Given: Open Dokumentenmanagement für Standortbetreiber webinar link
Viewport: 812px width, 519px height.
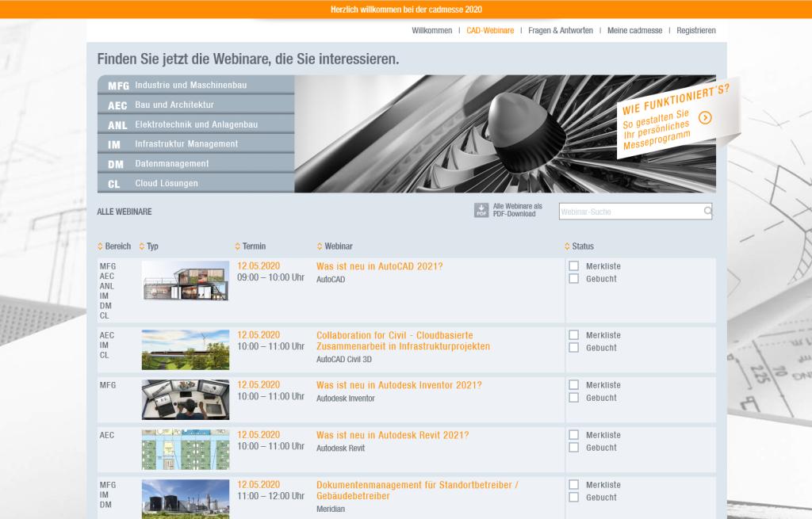Looking at the screenshot, I should 417,490.
